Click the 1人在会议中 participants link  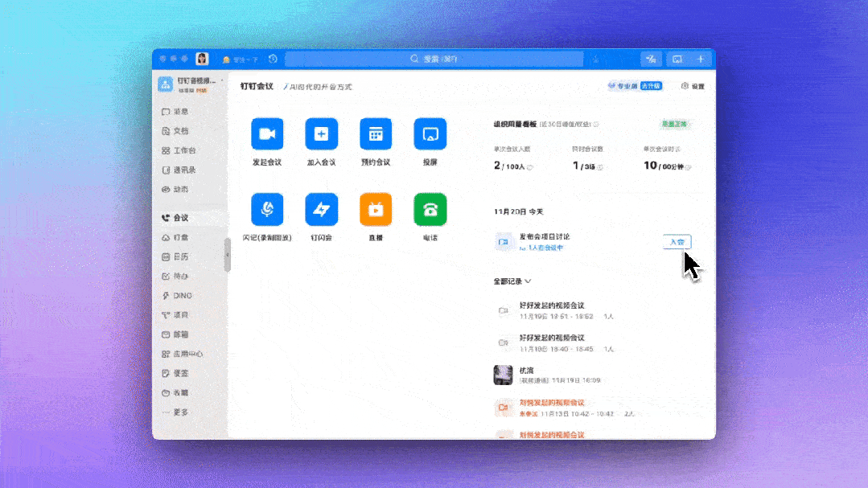[541, 248]
